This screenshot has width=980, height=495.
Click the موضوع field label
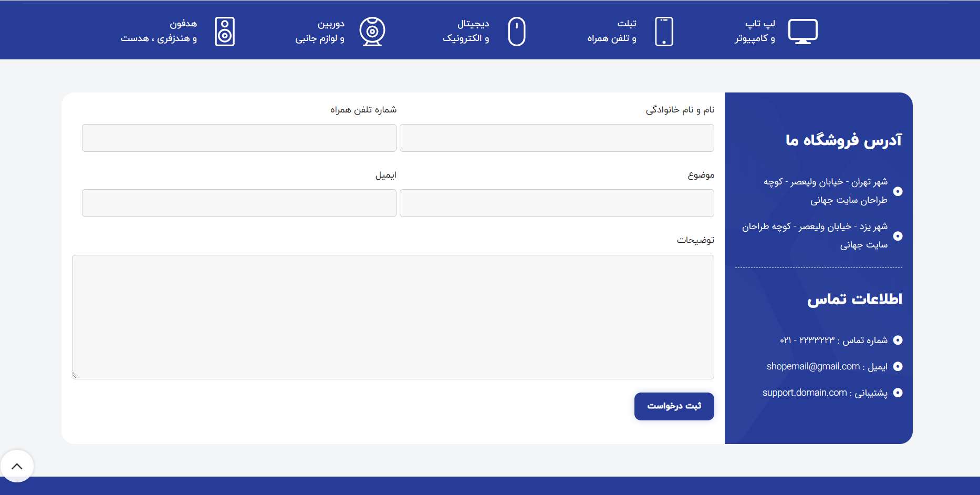(701, 175)
